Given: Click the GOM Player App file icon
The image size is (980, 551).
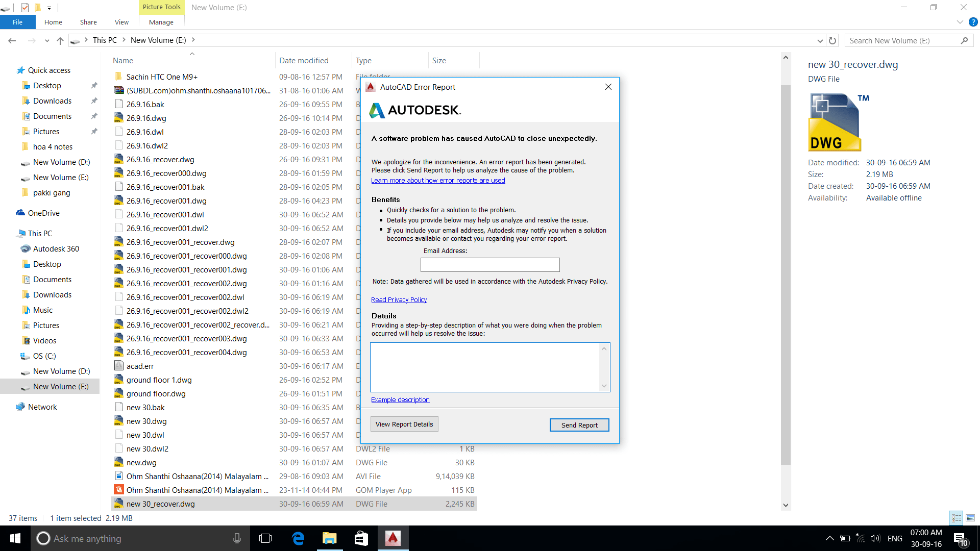Looking at the screenshot, I should click(118, 490).
